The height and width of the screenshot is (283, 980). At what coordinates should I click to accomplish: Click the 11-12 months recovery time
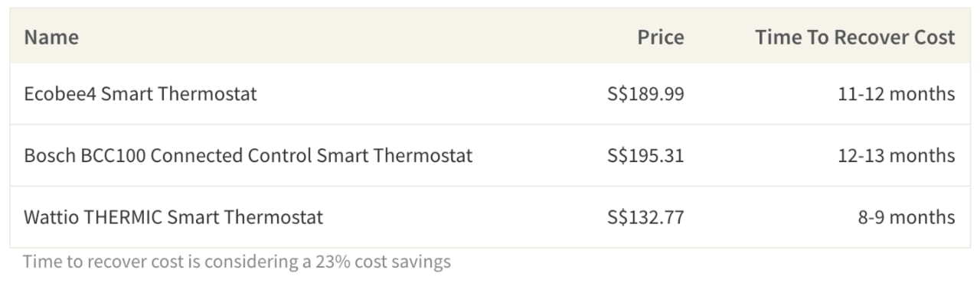[x=897, y=94]
